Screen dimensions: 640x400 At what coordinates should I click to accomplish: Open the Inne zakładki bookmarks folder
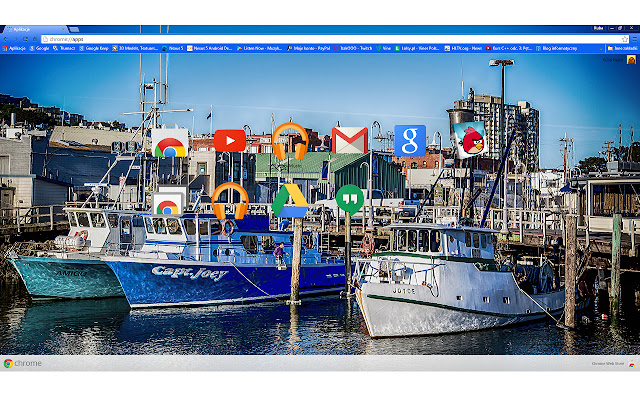pos(622,48)
